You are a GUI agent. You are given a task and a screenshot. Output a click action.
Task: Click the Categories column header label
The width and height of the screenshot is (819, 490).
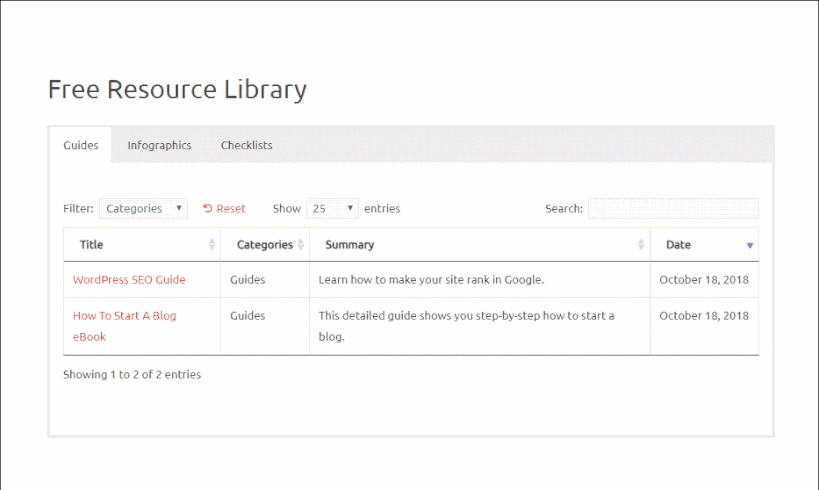(x=264, y=244)
